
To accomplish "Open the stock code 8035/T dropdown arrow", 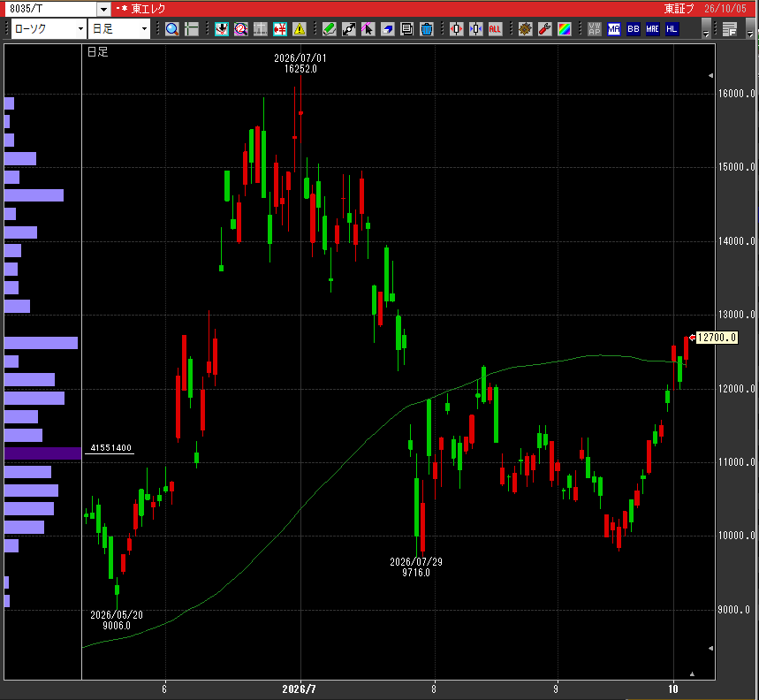I will [103, 9].
